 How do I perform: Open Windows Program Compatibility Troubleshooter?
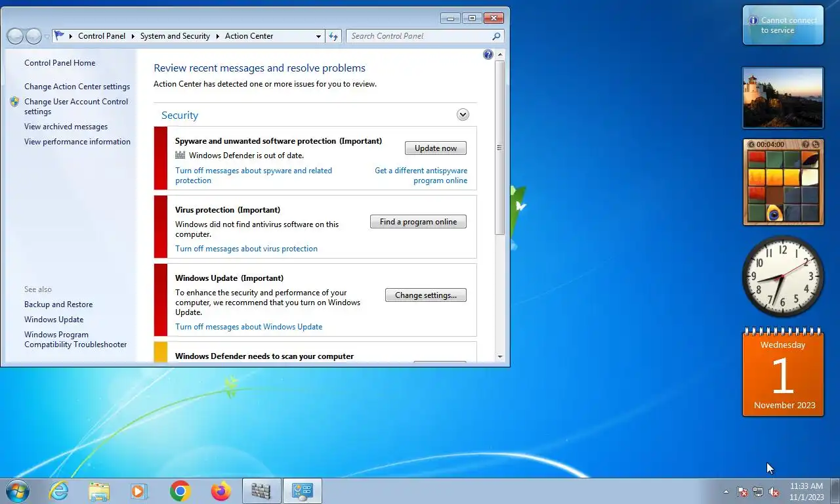(75, 339)
